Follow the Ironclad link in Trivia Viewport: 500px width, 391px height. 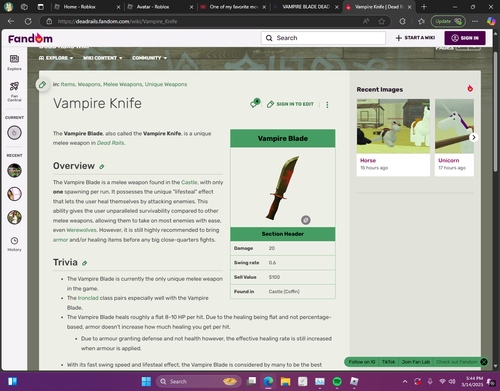pyautogui.click(x=88, y=298)
